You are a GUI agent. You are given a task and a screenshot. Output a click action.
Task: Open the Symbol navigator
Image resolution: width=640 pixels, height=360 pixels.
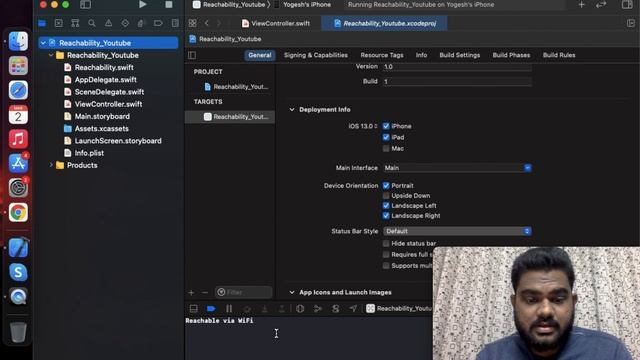point(75,23)
